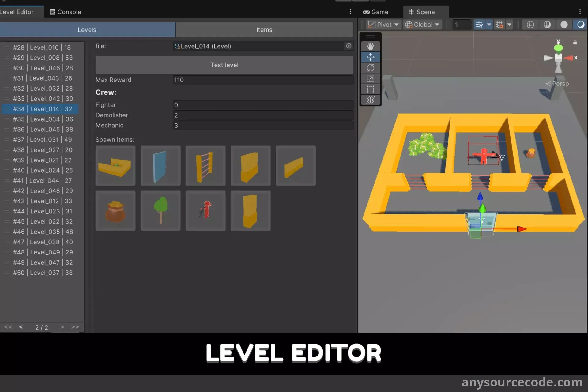Open the Pivot handle position dropdown
588x392 pixels.
point(384,24)
